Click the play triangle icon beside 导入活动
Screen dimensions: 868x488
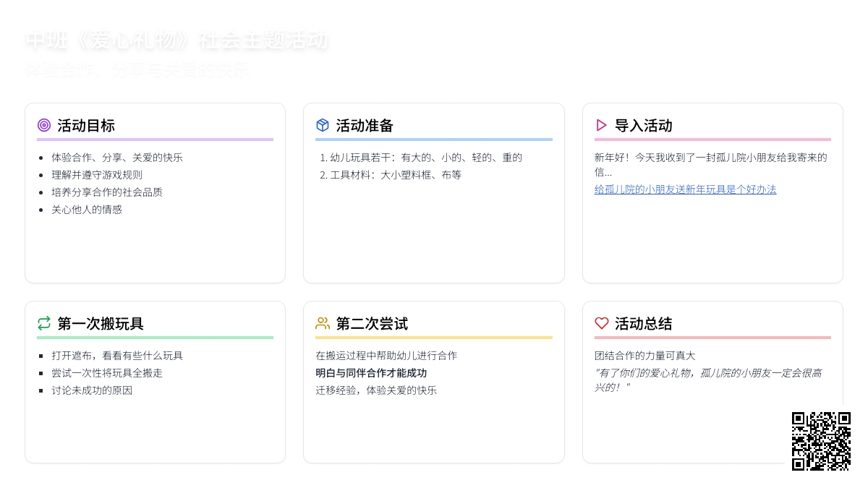point(601,125)
